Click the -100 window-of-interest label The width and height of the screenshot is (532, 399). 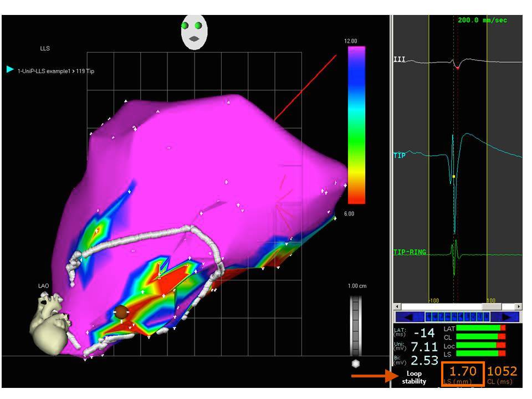click(434, 300)
